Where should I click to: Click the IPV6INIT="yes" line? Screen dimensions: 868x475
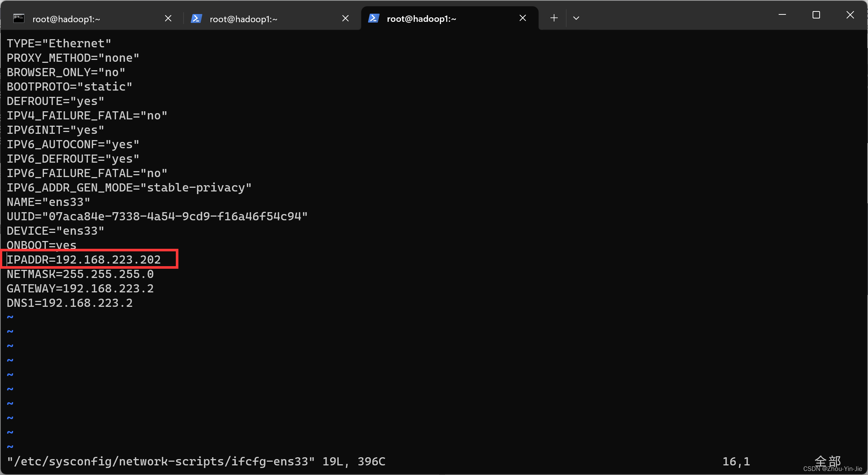coord(55,130)
